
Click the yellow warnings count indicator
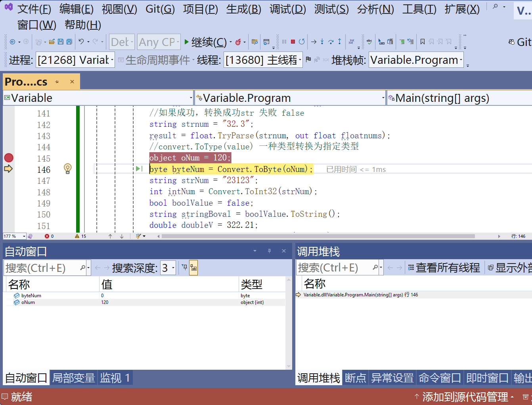tap(80, 236)
